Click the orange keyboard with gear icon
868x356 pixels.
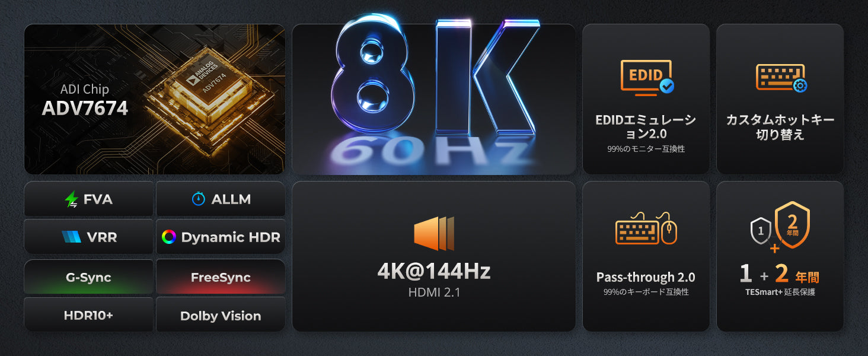pos(781,78)
